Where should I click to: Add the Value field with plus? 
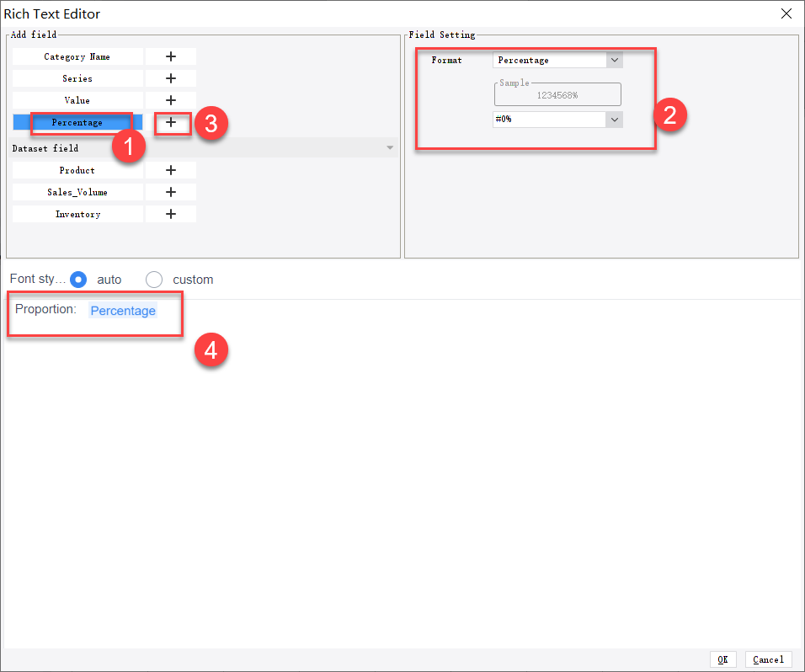coord(170,100)
